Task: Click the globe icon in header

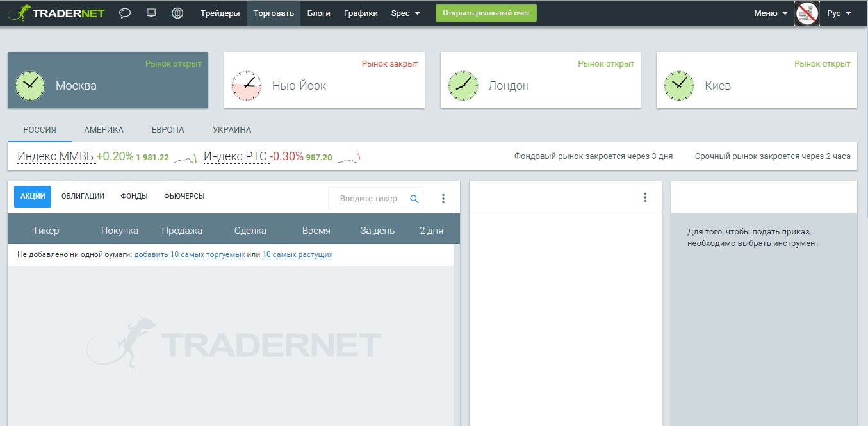Action: tap(177, 13)
